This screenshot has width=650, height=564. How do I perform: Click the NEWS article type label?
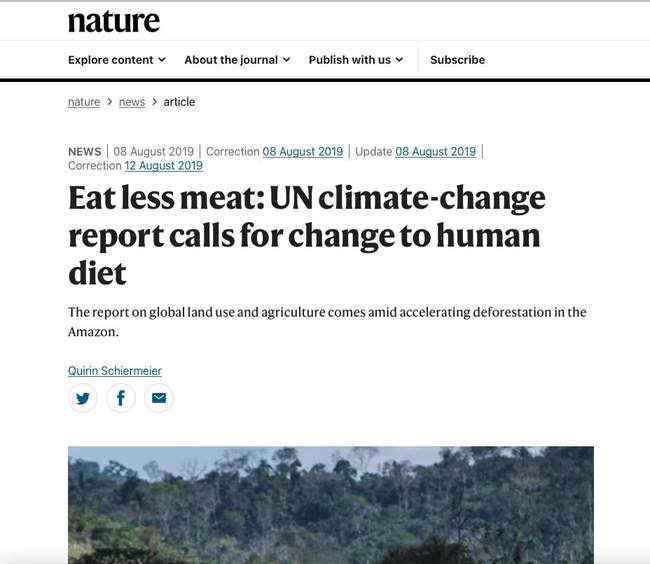click(84, 152)
